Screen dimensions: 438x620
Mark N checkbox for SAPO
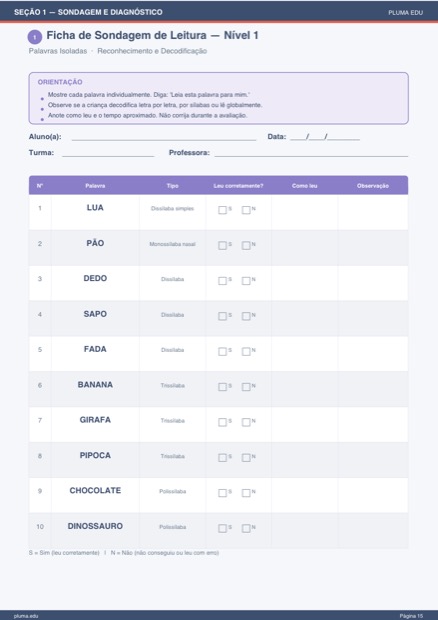(246, 316)
